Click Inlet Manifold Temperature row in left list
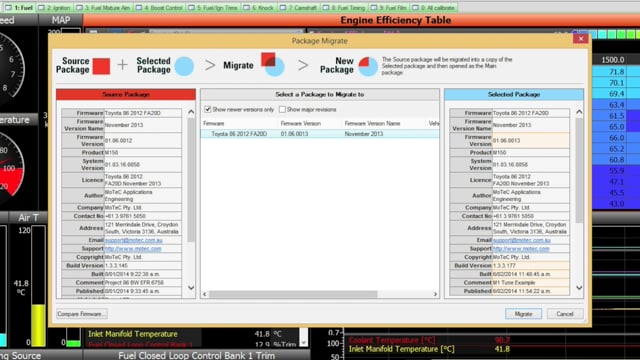The height and width of the screenshot is (360, 640). coord(191,334)
